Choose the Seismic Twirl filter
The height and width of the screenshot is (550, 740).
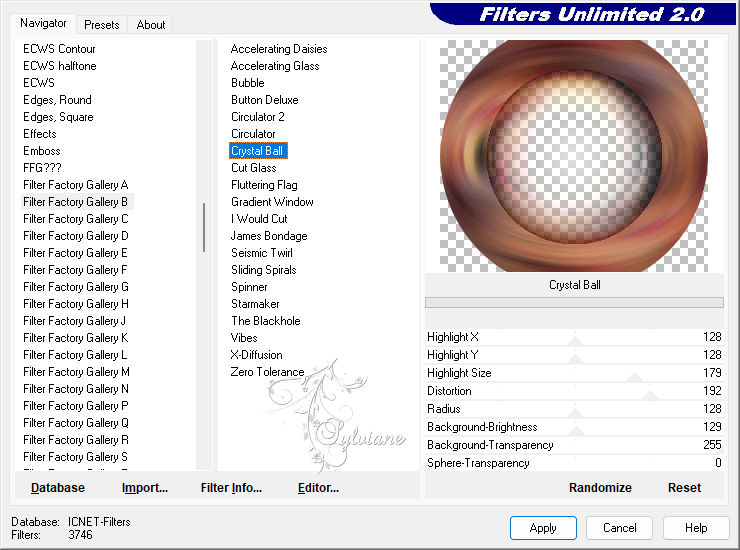(x=262, y=253)
